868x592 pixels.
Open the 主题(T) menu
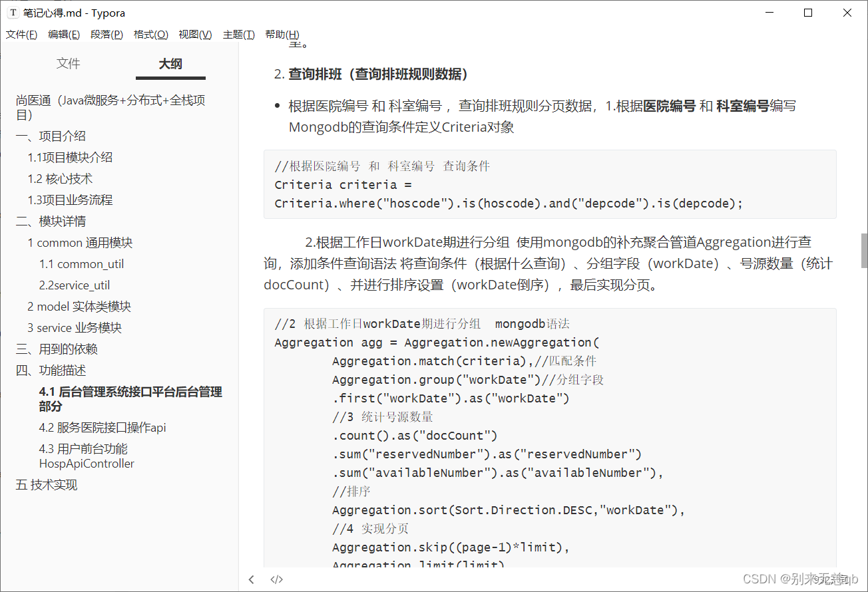[x=239, y=35]
